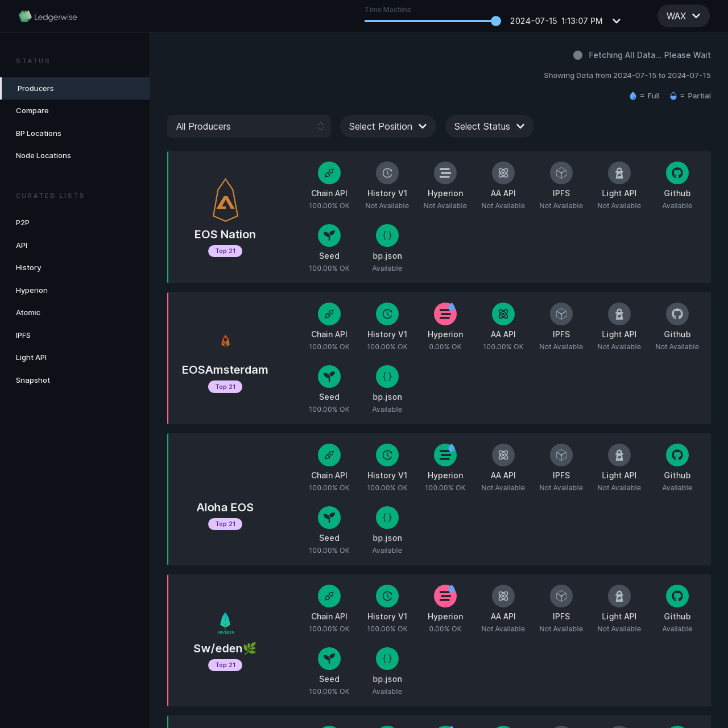728x728 pixels.
Task: Expand the WAX chain selector
Action: coord(683,16)
